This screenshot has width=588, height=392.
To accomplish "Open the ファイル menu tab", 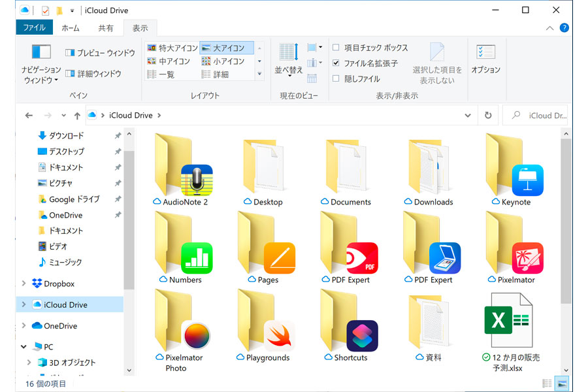I will (34, 28).
